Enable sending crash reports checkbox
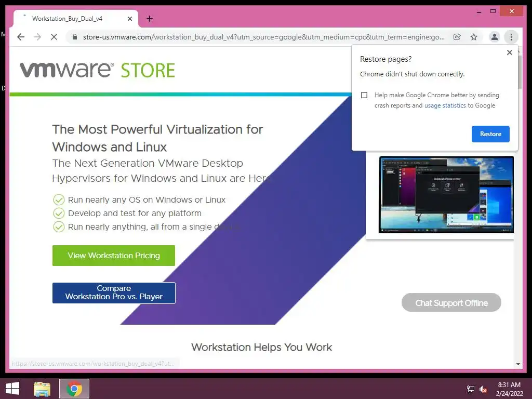Screen dimensions: 532x399 [x=364, y=95]
